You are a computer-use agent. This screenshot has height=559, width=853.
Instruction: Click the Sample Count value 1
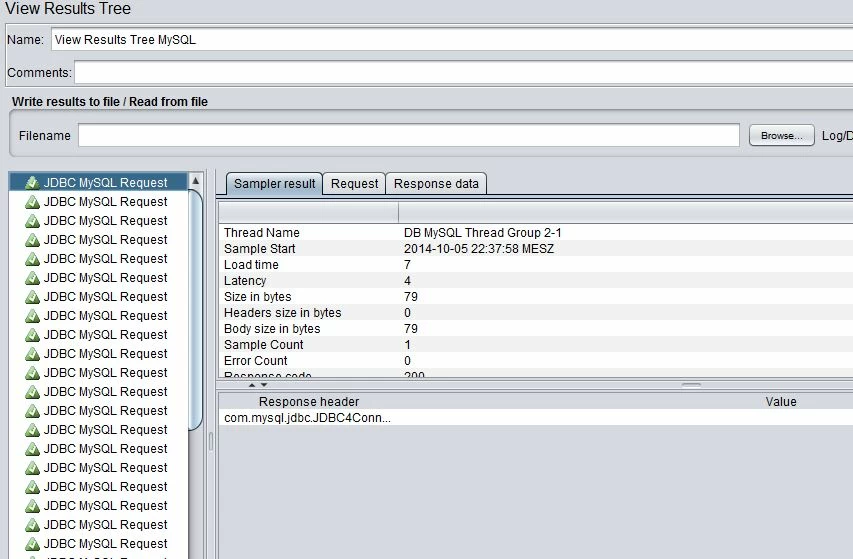tap(407, 345)
